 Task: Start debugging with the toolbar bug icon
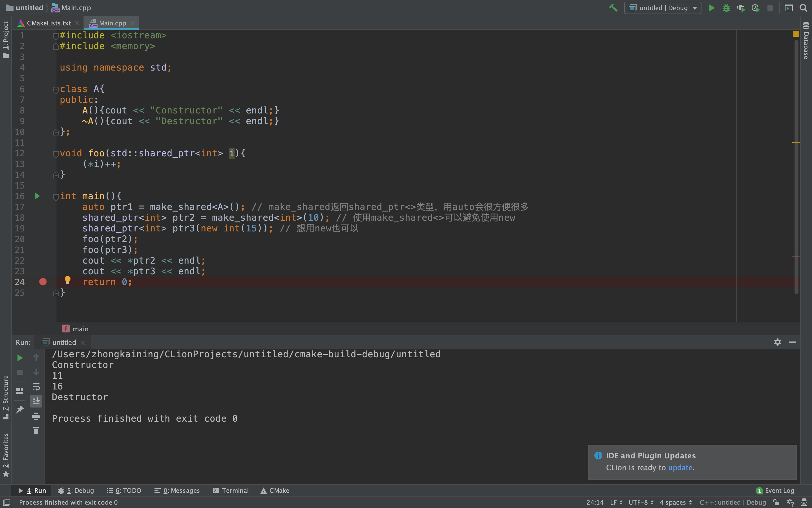726,8
